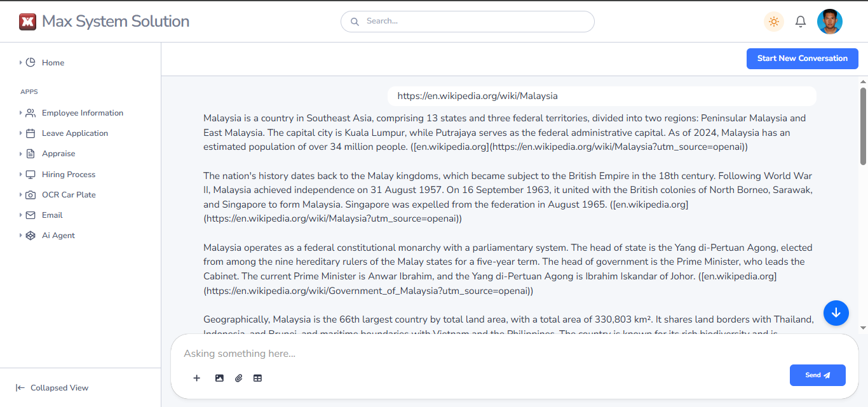868x407 pixels.
Task: Click the image upload icon
Action: click(219, 378)
